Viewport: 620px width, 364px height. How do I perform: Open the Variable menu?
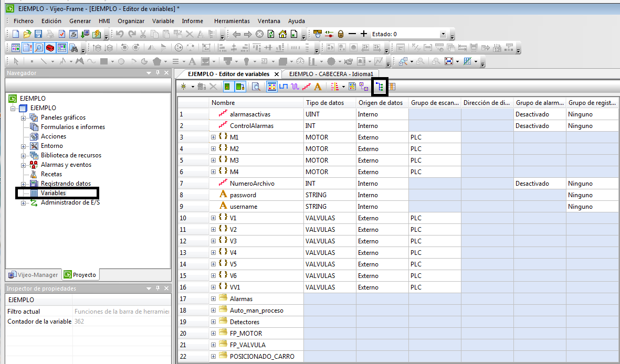[x=163, y=21]
